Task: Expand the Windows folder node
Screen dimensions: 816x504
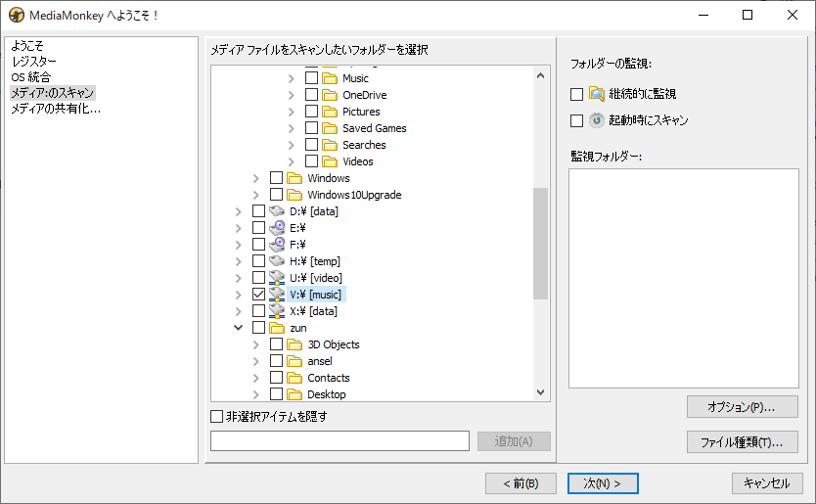Action: coord(256,178)
